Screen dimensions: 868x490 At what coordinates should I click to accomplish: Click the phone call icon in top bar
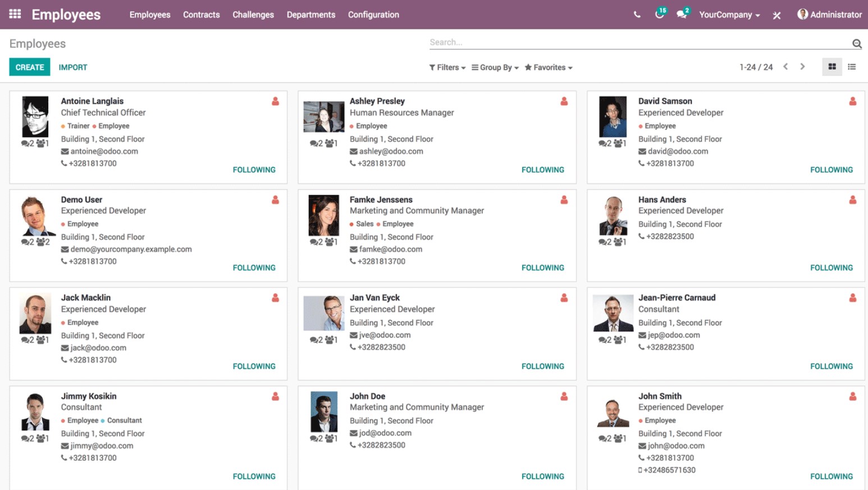click(x=637, y=15)
